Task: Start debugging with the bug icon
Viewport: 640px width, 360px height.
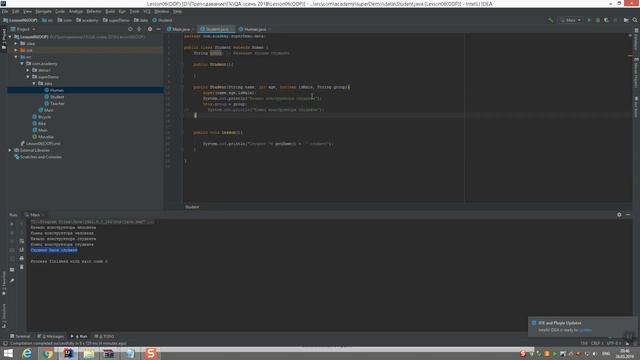Action: [598, 20]
